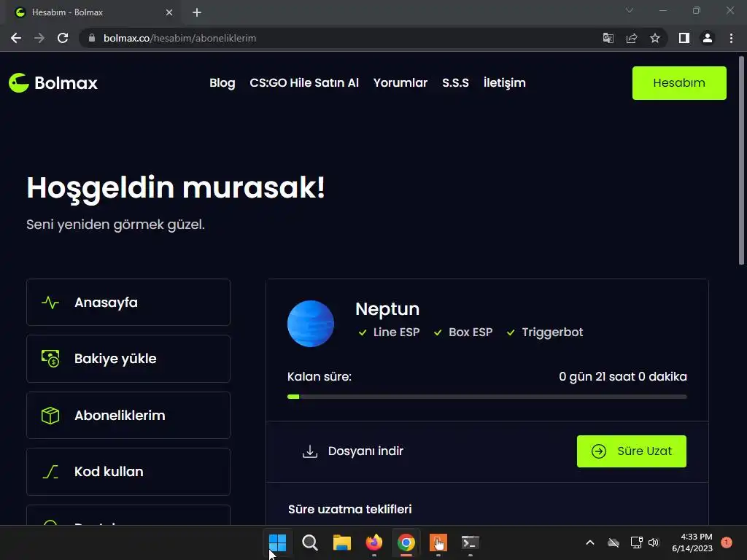Open the notification badge in the tray
This screenshot has height=560, width=747.
(x=727, y=542)
